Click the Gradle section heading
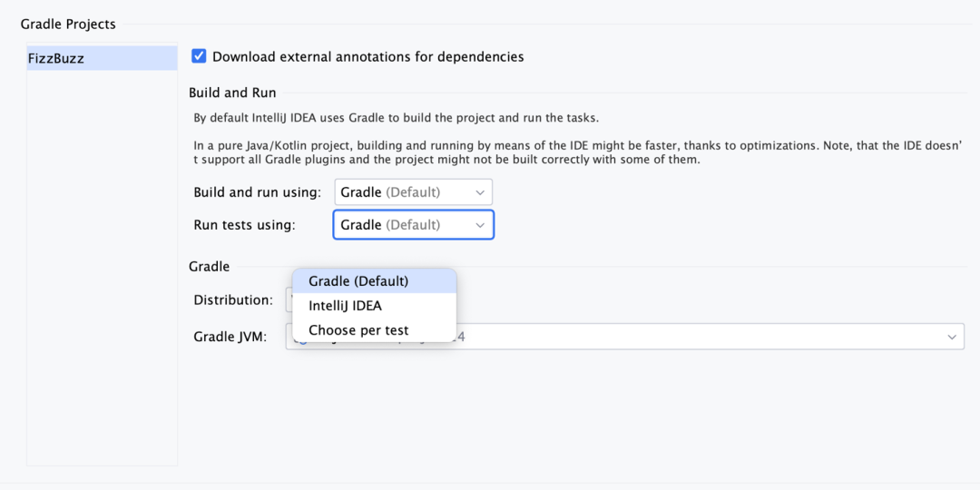Screen dimensions: 980x490 tap(210, 267)
